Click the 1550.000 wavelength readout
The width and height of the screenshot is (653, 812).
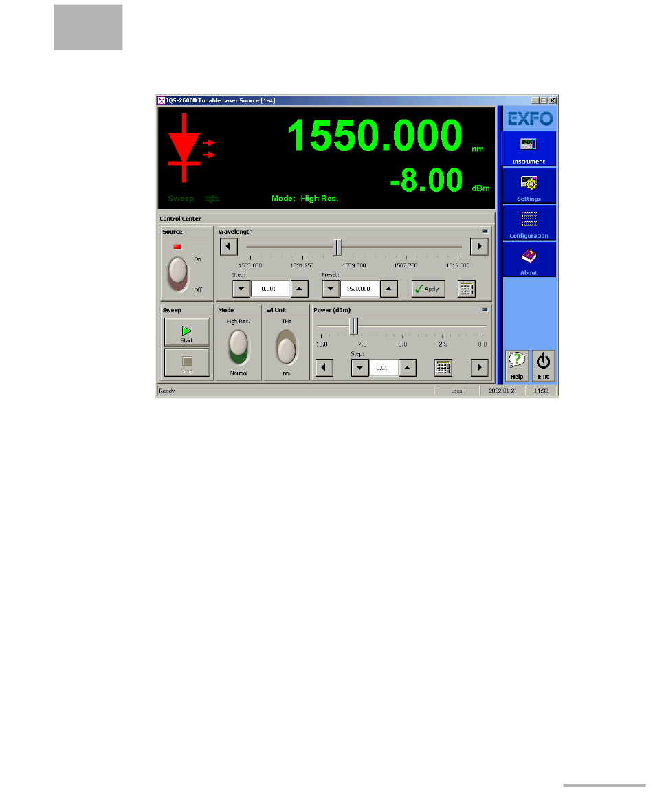tap(375, 135)
